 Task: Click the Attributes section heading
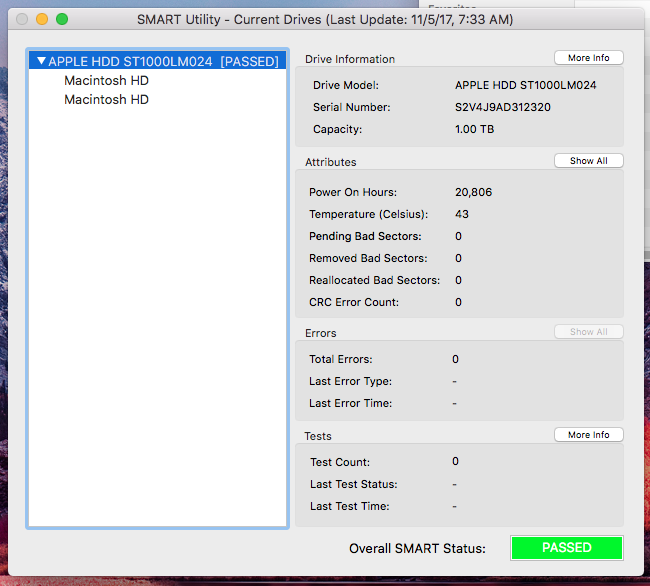point(331,162)
